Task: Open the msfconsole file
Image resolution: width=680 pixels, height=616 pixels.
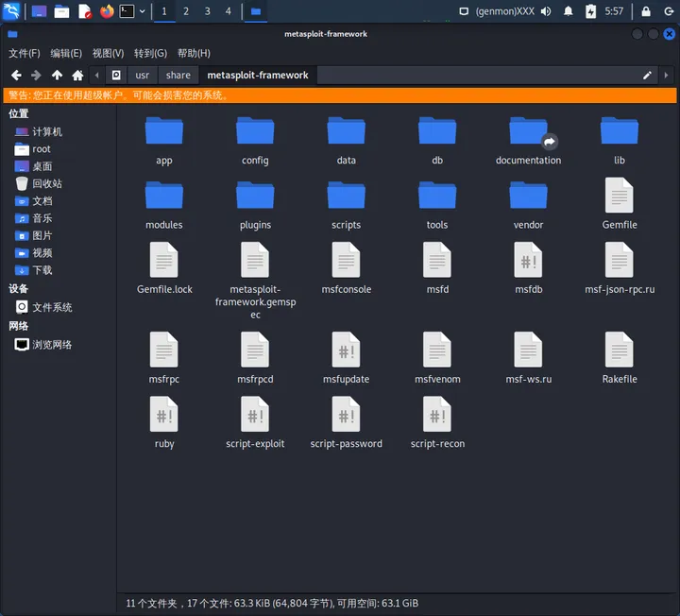Action: pyautogui.click(x=346, y=268)
